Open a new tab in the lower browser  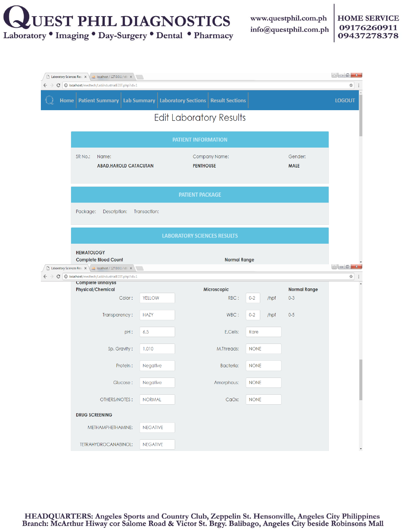pyautogui.click(x=140, y=268)
